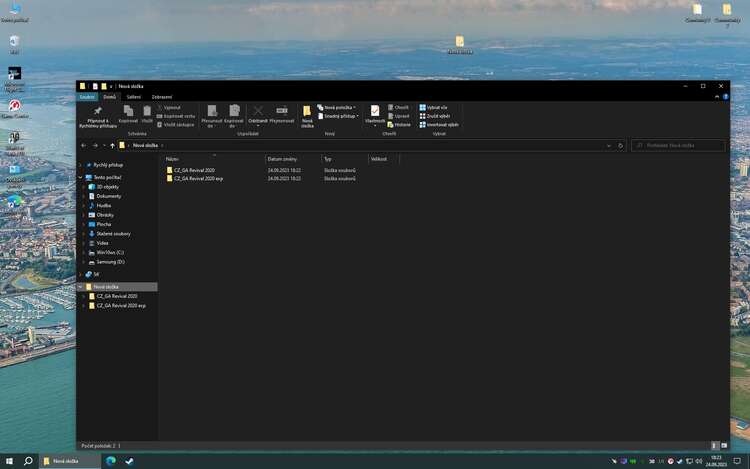Screen dimensions: 750x469
Task: Open the Explorer help icon
Action: (726, 97)
